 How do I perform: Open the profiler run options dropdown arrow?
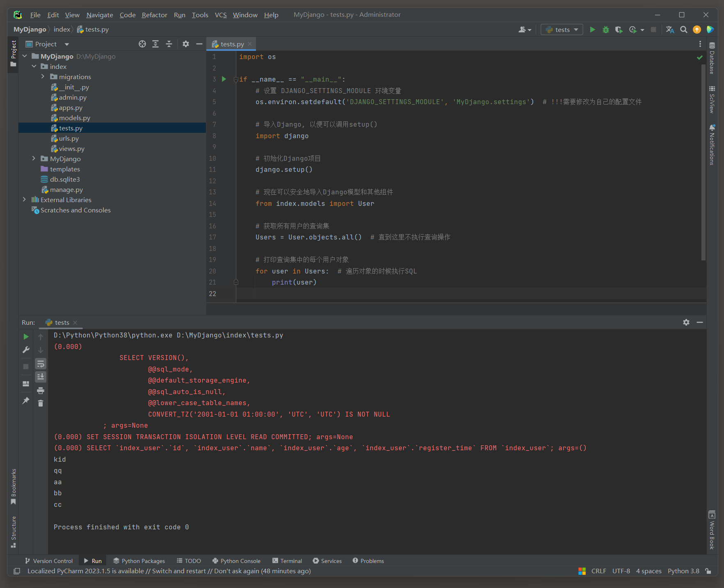pos(642,30)
